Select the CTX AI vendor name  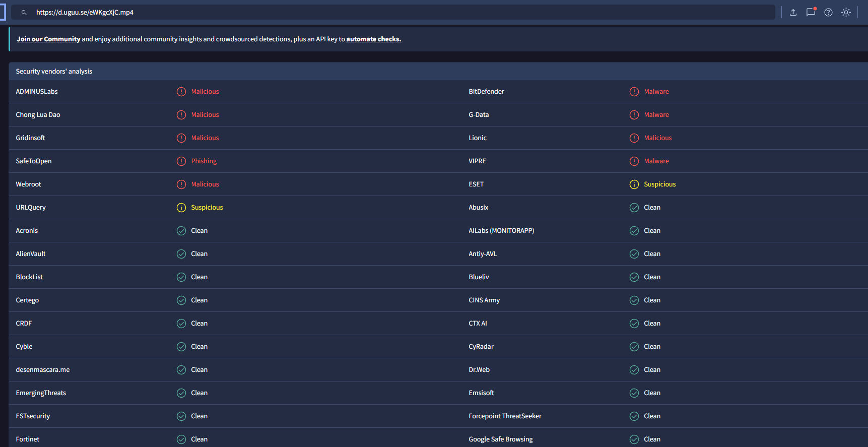point(478,324)
